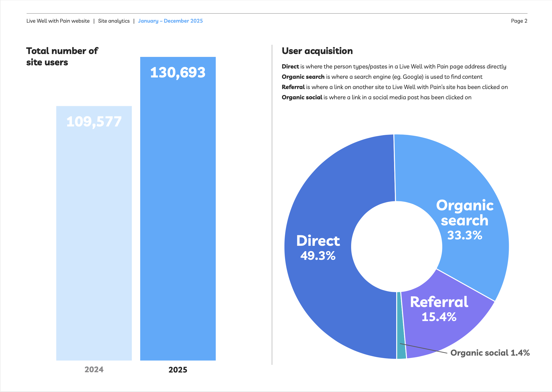Click the January – December 2025 header text
552x392 pixels.
coord(170,21)
